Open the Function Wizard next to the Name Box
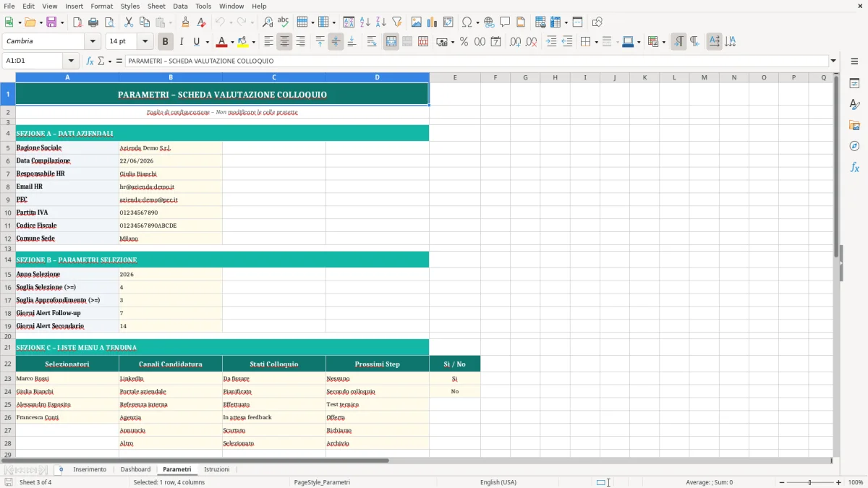 click(x=90, y=61)
